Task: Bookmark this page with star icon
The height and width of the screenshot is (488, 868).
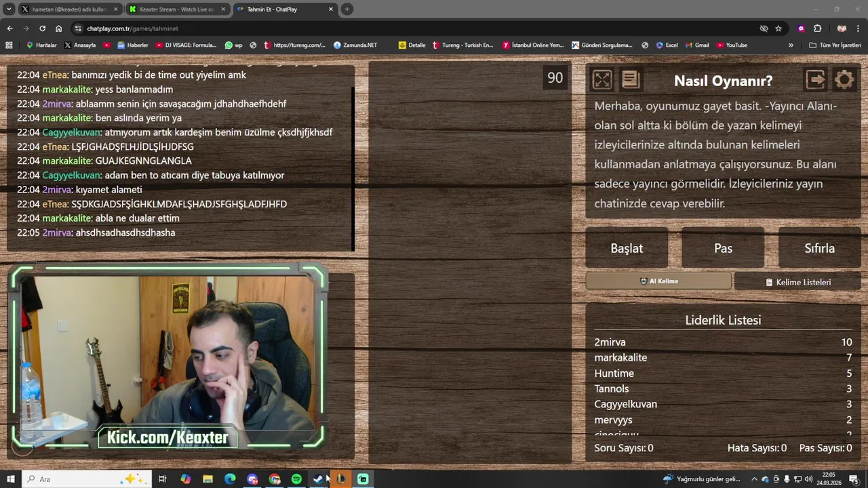Action: pos(778,28)
